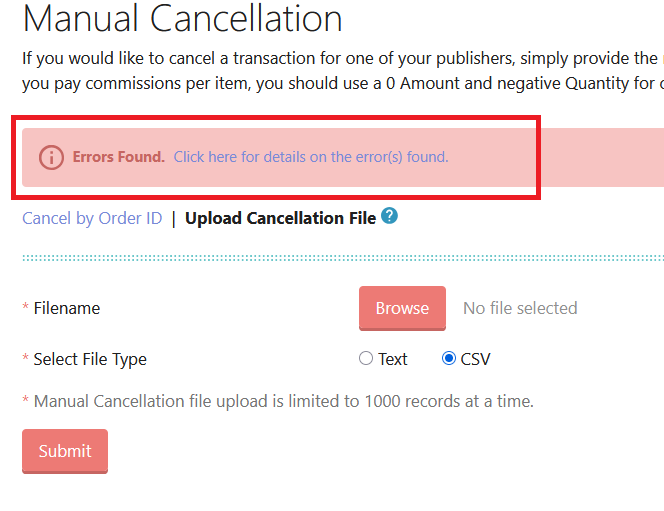Click the Manual Cancellation page heading
664x511 pixels.
(182, 18)
